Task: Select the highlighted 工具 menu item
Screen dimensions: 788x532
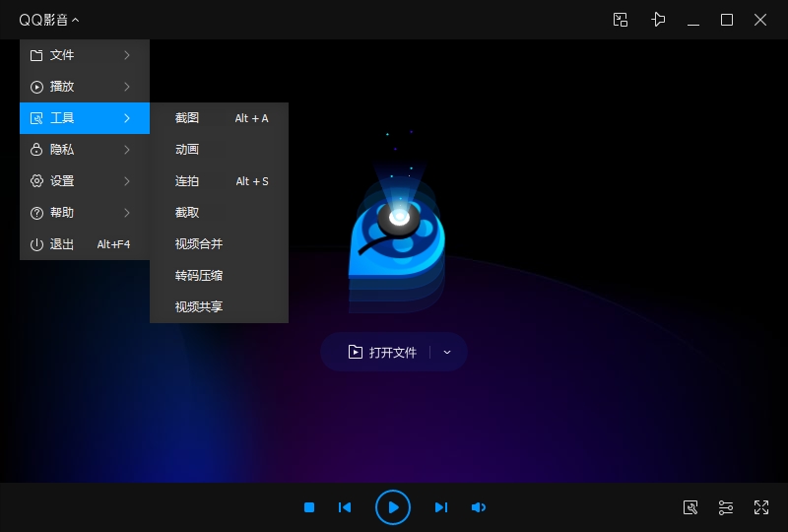Action: 85,118
